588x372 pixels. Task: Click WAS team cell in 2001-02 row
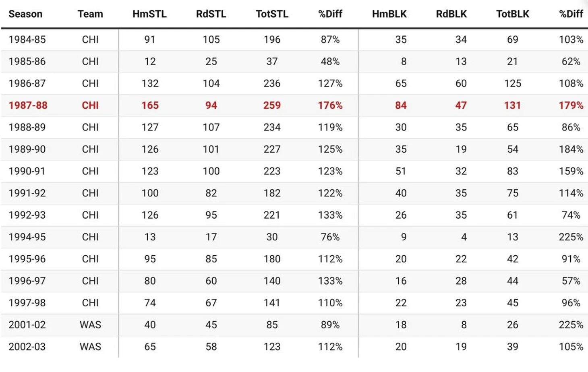pyautogui.click(x=90, y=325)
